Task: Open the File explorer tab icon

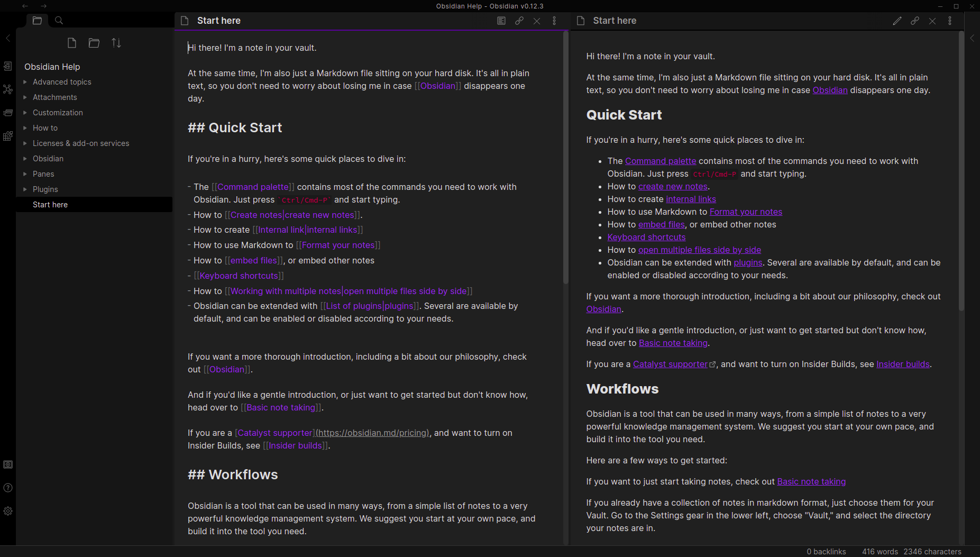Action: pyautogui.click(x=37, y=21)
